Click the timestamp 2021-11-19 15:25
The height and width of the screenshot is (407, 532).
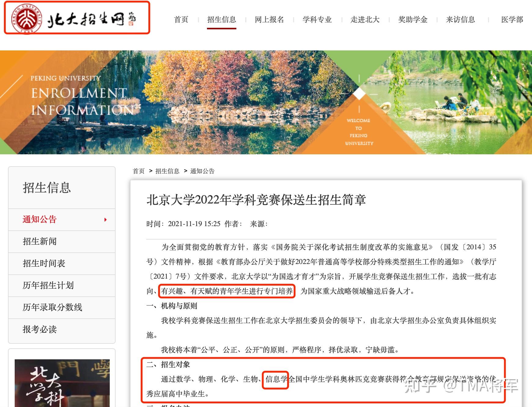pos(194,224)
